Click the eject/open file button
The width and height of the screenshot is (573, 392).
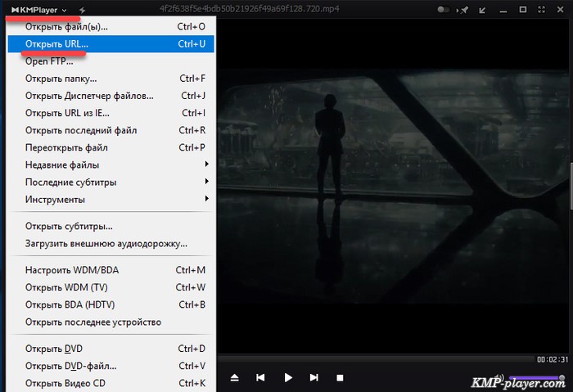pyautogui.click(x=235, y=377)
